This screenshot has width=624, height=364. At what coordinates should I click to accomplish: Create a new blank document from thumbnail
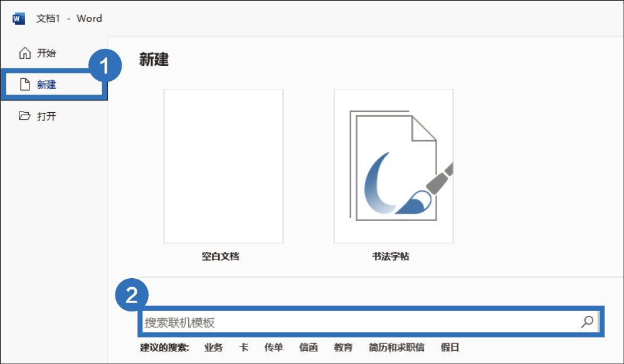[x=223, y=166]
